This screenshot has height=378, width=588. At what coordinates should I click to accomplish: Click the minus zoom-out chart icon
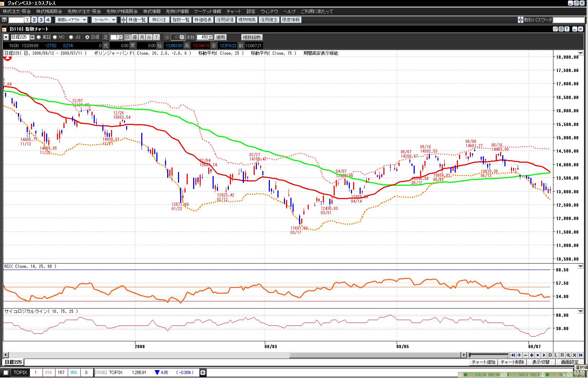[x=525, y=355]
